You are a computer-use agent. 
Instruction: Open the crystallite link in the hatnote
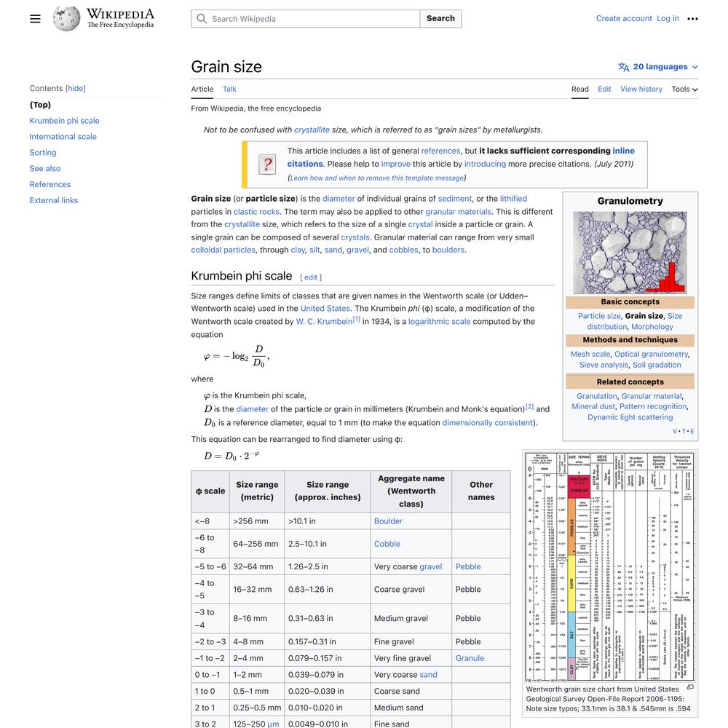point(312,130)
